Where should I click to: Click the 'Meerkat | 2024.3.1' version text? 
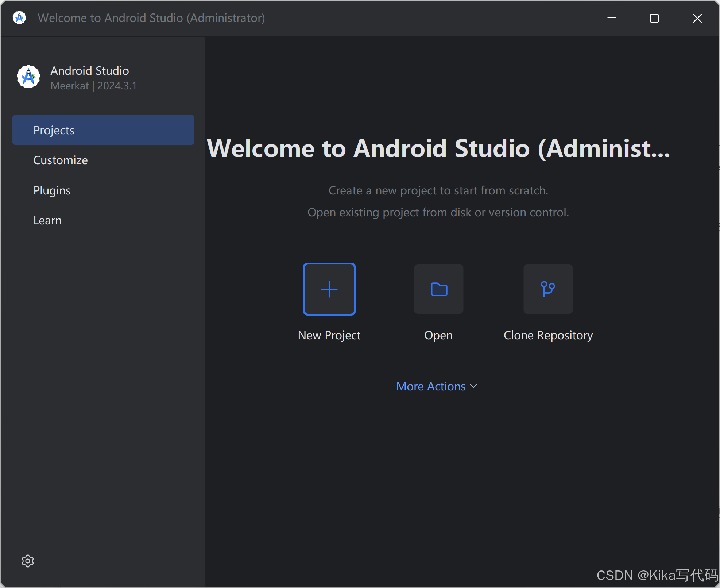(94, 86)
